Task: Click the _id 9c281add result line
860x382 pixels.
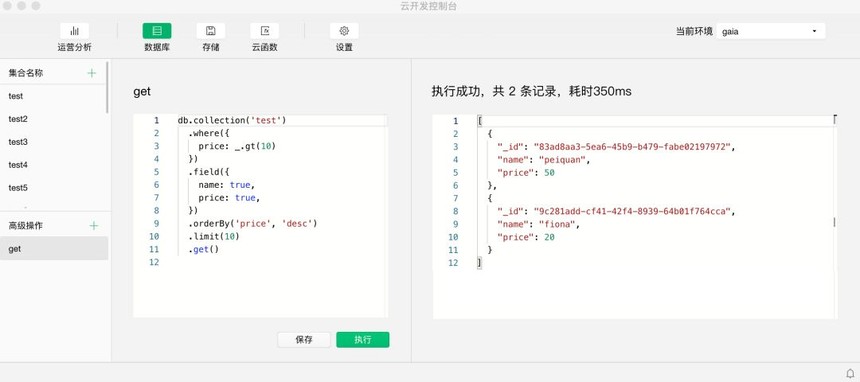Action: (x=616, y=211)
